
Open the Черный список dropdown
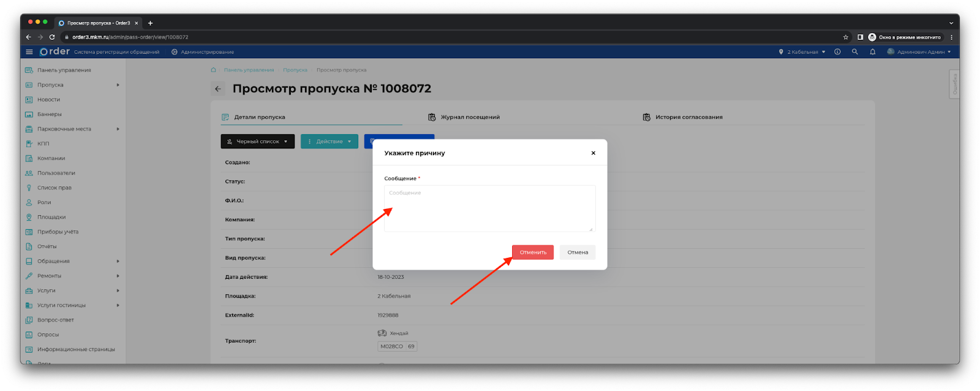(257, 142)
